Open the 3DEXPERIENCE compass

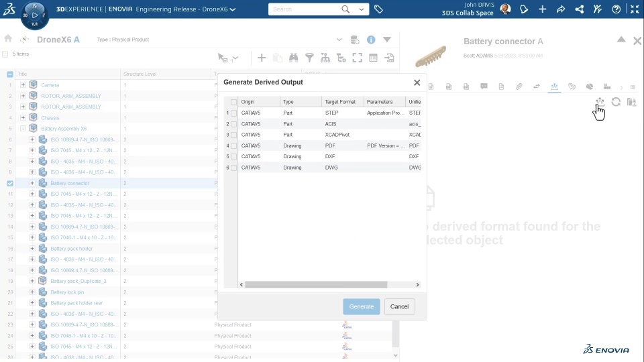coord(34,15)
